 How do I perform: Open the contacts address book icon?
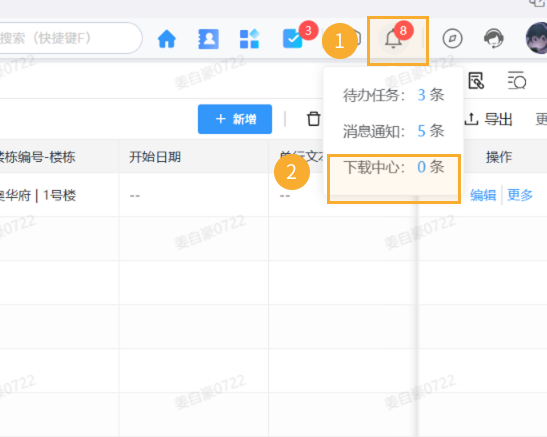[208, 39]
